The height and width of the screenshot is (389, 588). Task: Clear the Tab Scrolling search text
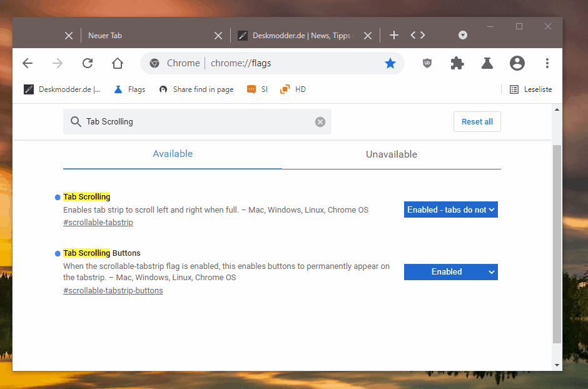pyautogui.click(x=320, y=122)
